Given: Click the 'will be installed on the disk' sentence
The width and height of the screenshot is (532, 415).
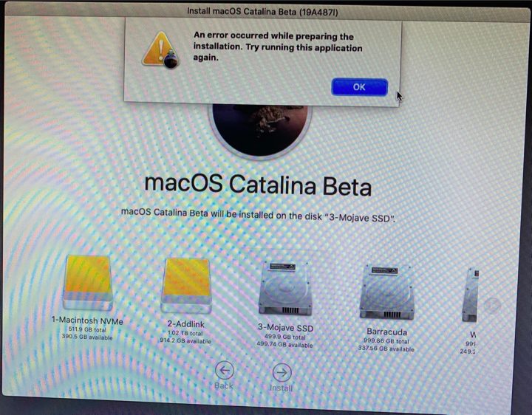Looking at the screenshot, I should [x=258, y=215].
